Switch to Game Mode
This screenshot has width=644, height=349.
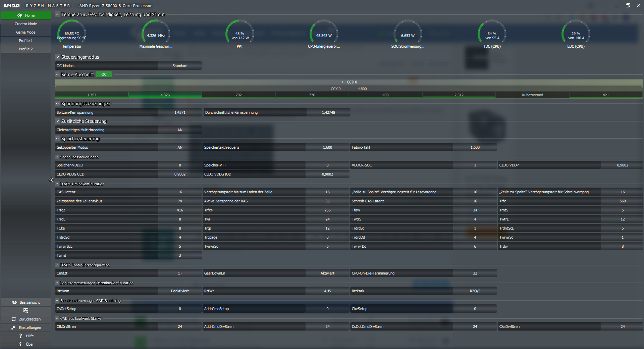(x=26, y=32)
